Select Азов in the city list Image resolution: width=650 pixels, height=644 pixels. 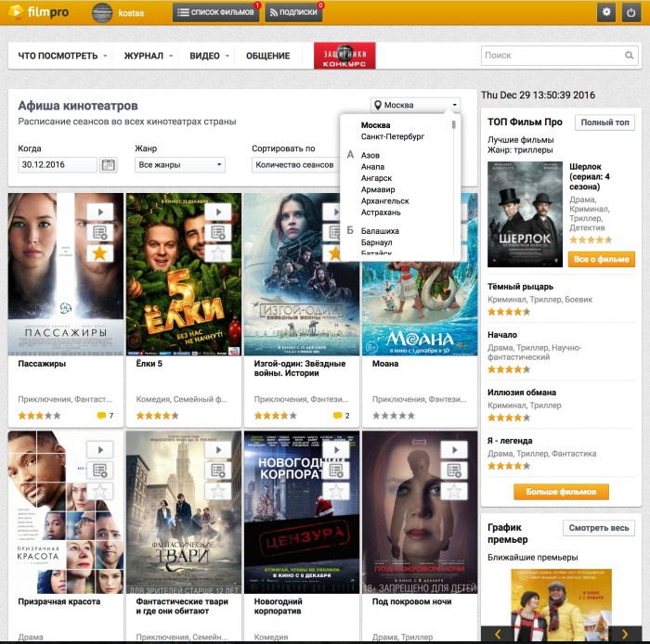[x=370, y=155]
